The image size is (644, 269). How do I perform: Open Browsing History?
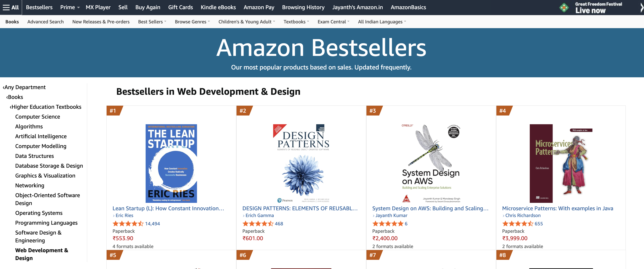303,7
